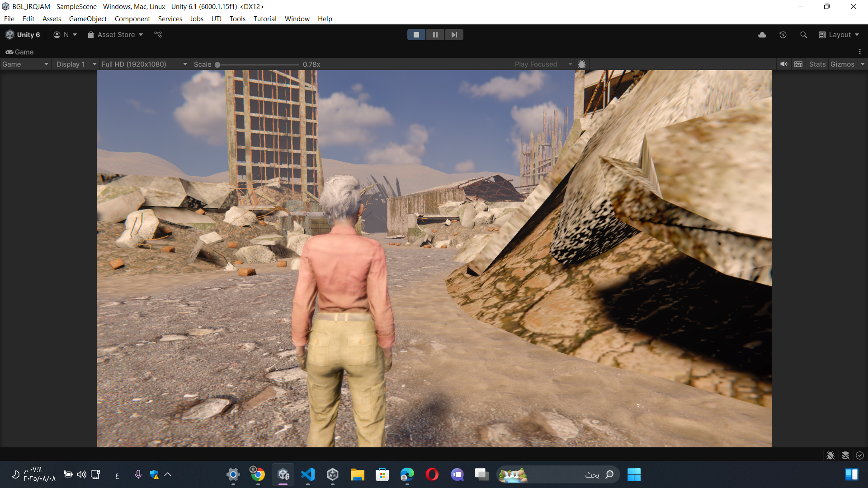
Task: Open the Undo History icon
Action: [783, 35]
